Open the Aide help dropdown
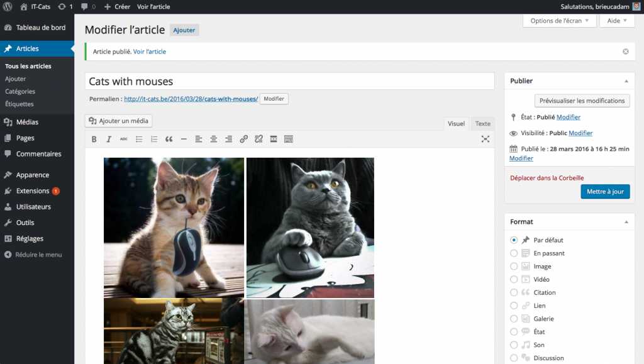The width and height of the screenshot is (644, 364). point(617,21)
